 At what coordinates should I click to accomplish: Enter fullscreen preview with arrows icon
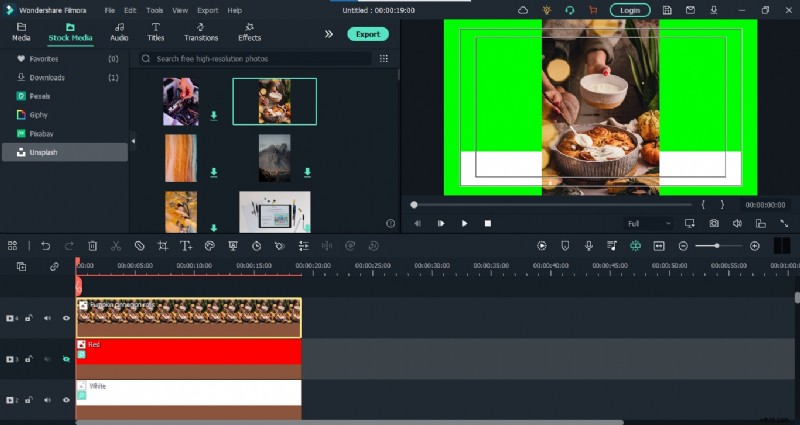tap(784, 223)
